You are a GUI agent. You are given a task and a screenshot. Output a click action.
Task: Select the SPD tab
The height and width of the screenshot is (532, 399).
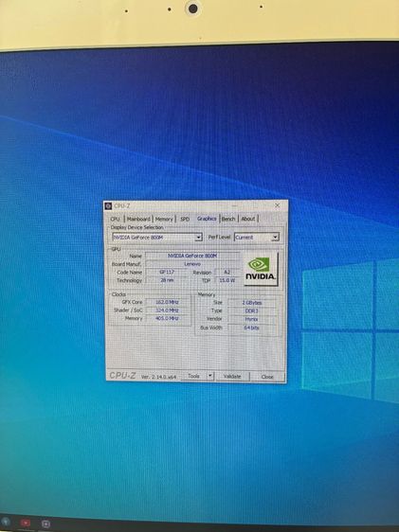pyautogui.click(x=185, y=219)
